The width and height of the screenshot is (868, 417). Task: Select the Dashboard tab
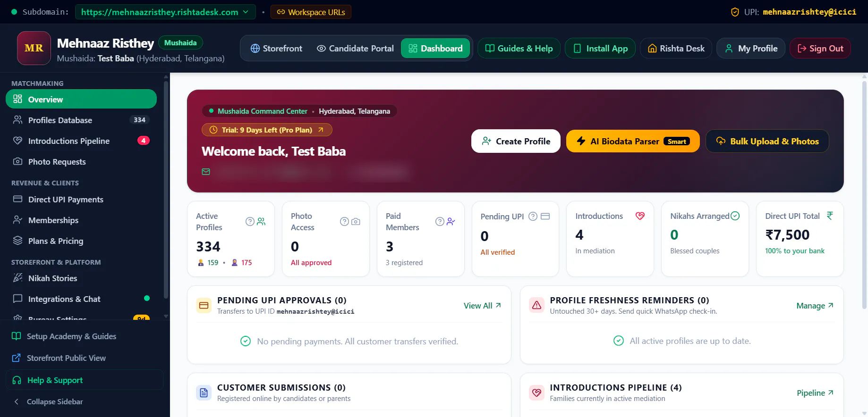pyautogui.click(x=435, y=48)
